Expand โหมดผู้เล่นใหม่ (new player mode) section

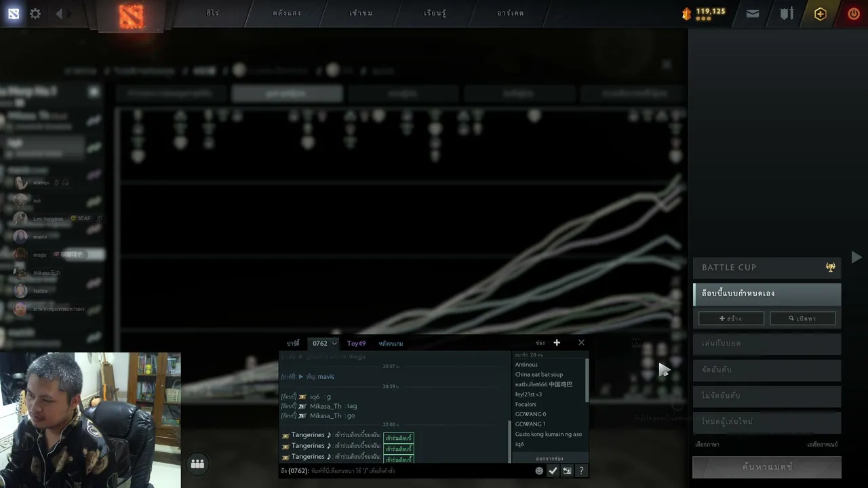[x=767, y=422]
